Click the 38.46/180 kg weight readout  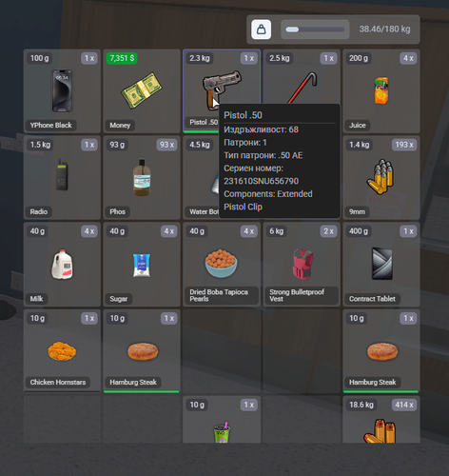pyautogui.click(x=384, y=30)
